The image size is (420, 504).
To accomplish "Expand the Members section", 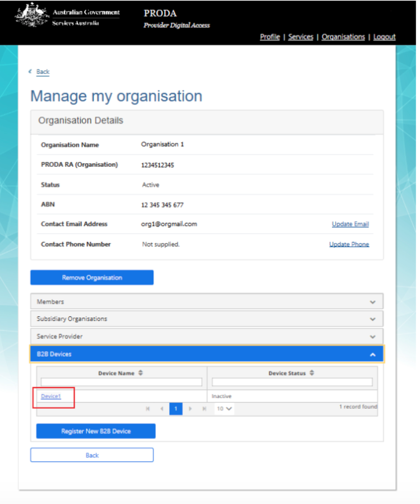I will tap(207, 302).
